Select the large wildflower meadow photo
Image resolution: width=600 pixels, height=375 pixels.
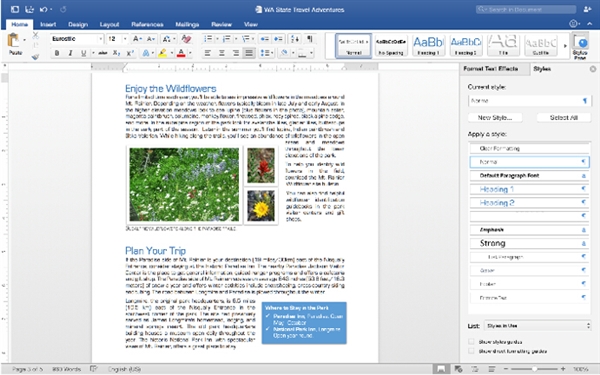point(184,184)
